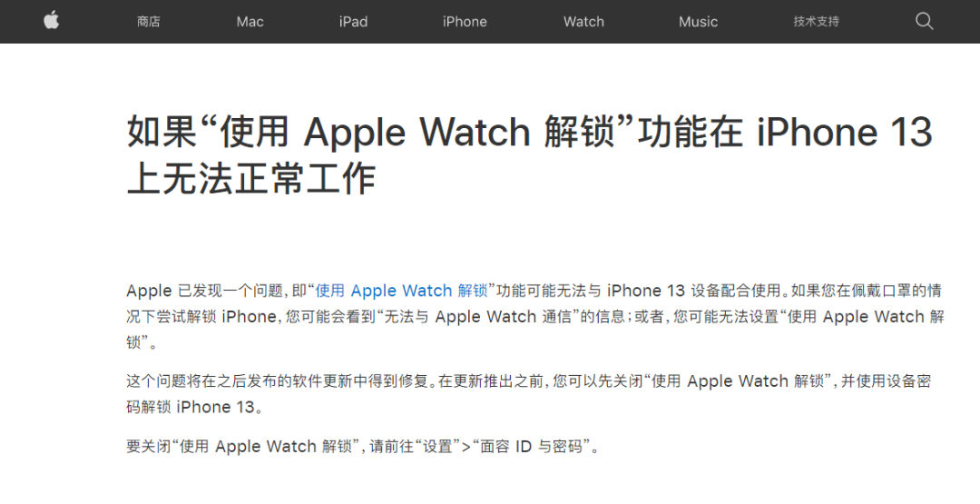Screen dimensions: 980x504
Task: Click the paragraph starting with 这个问题将在之后发布
Action: coord(529,394)
